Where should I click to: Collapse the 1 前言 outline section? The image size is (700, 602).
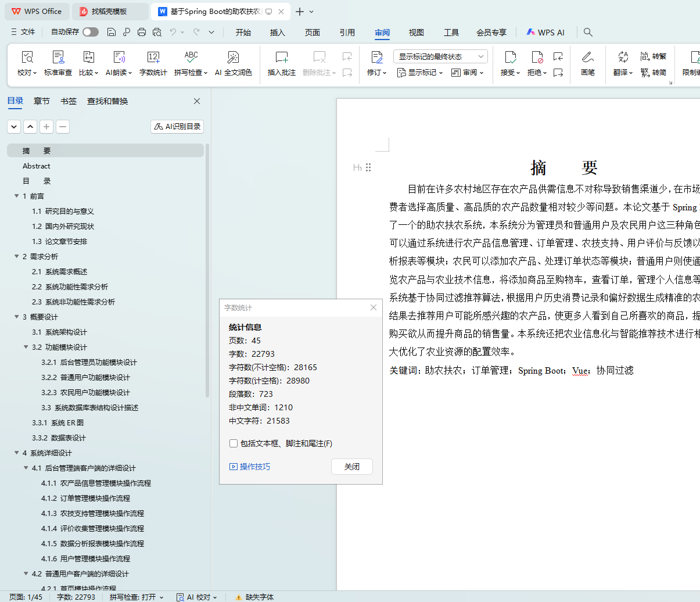(x=17, y=196)
